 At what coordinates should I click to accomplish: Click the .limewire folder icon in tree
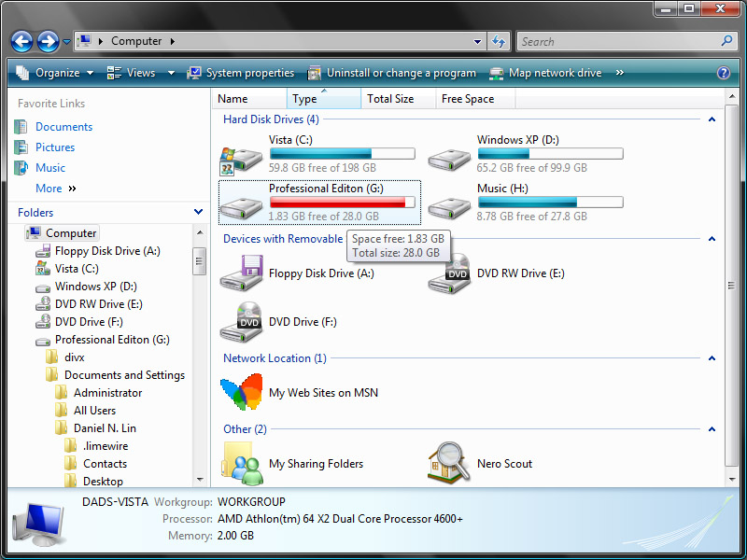tap(71, 446)
